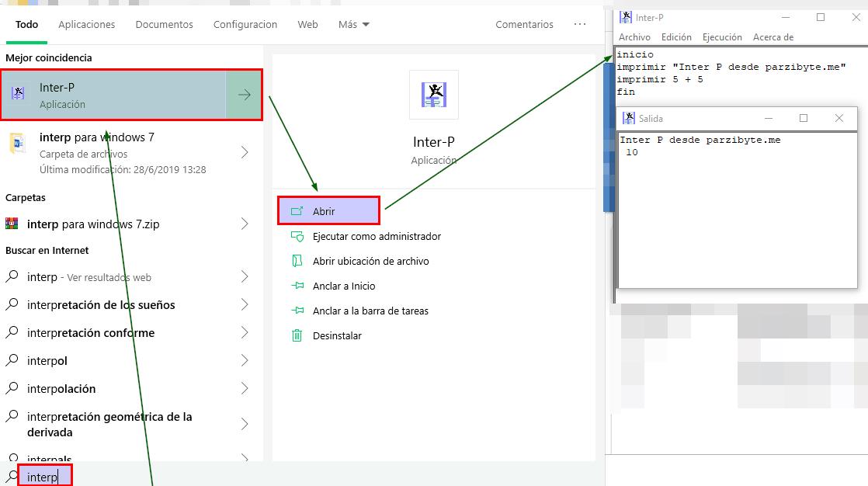Click search icon beside 'interpretación geométrica de la derivada'
Image resolution: width=868 pixels, height=486 pixels.
point(12,415)
